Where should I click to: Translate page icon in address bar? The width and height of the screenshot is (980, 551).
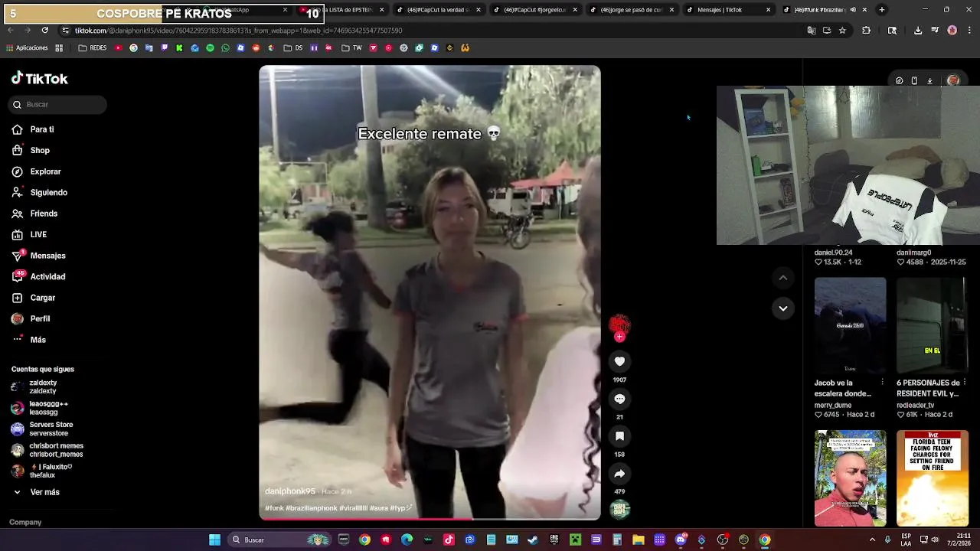point(812,31)
